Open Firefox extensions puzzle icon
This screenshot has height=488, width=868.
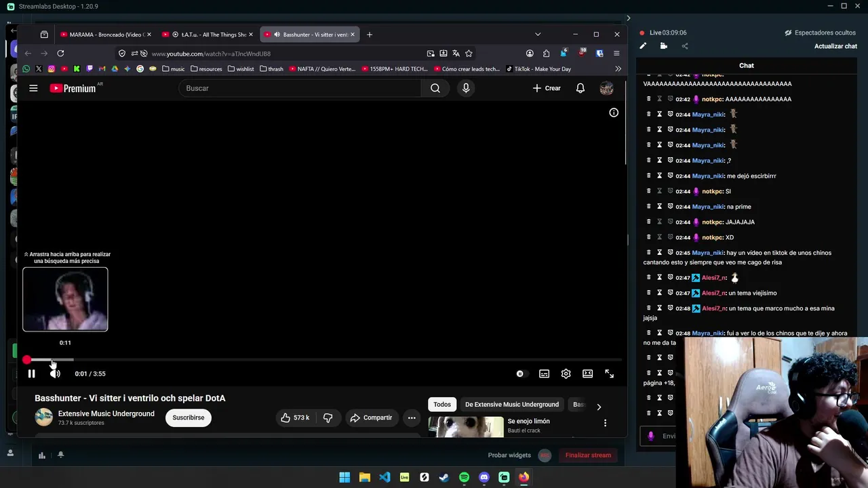[546, 54]
